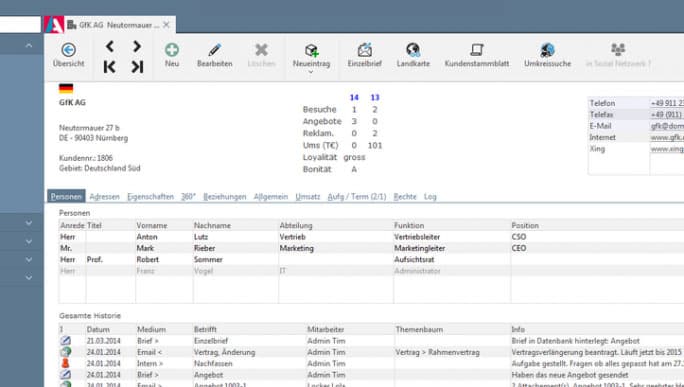Expand the third collapsed sidebar section
Screen dimensions: 684x387
pos(29,260)
